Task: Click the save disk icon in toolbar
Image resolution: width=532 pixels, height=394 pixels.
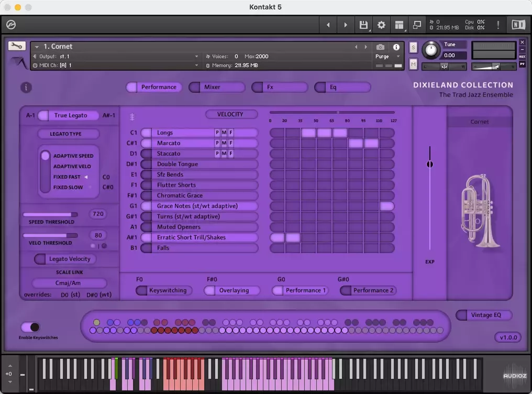Action: click(x=363, y=25)
